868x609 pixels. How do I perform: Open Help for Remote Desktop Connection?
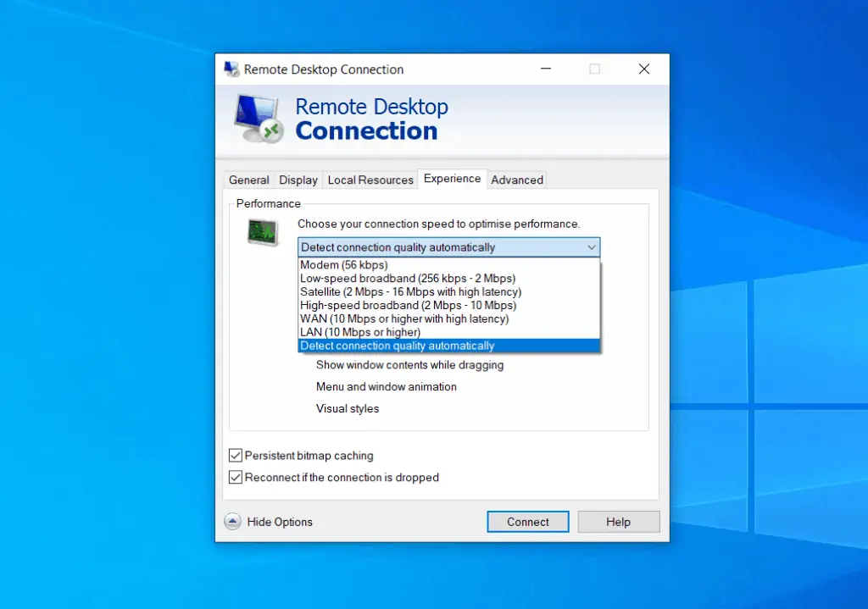click(x=618, y=521)
